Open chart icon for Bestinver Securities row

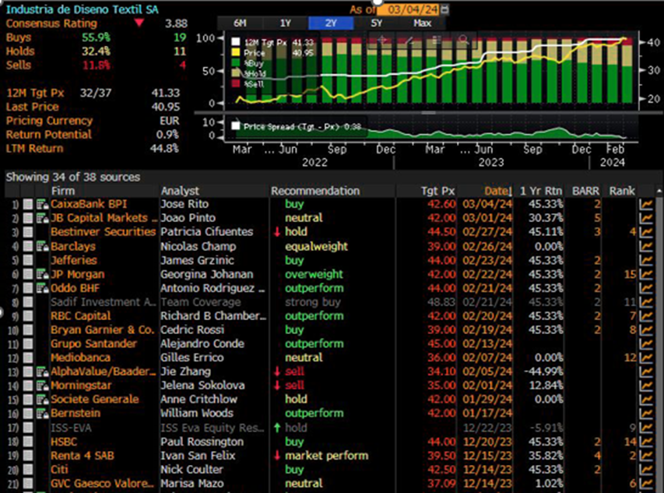pos(646,232)
